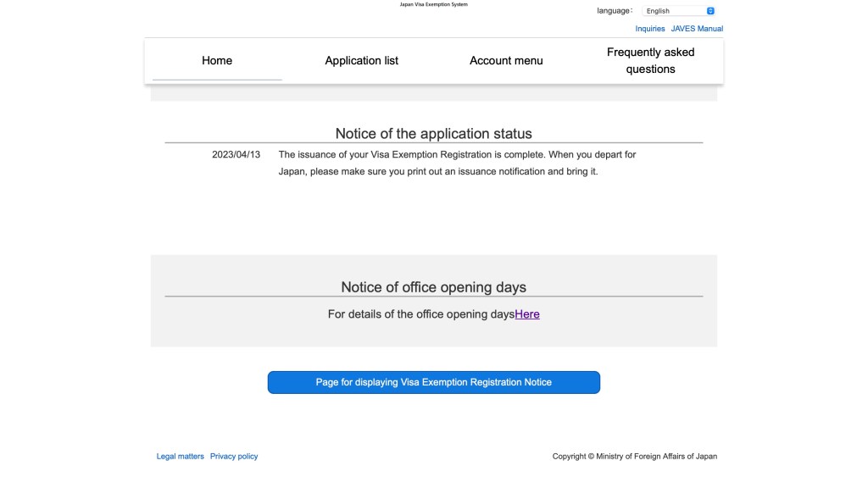The image size is (868, 477).
Task: Click the blue arrow stepper on language selector
Action: [x=710, y=11]
